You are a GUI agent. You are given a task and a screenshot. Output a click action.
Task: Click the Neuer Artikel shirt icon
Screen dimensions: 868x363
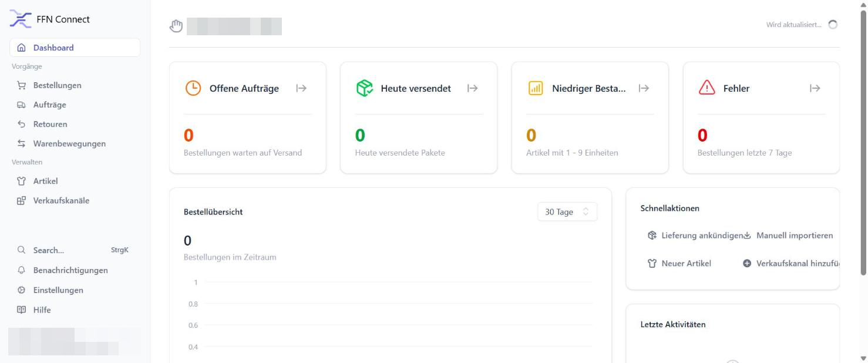pyautogui.click(x=652, y=264)
